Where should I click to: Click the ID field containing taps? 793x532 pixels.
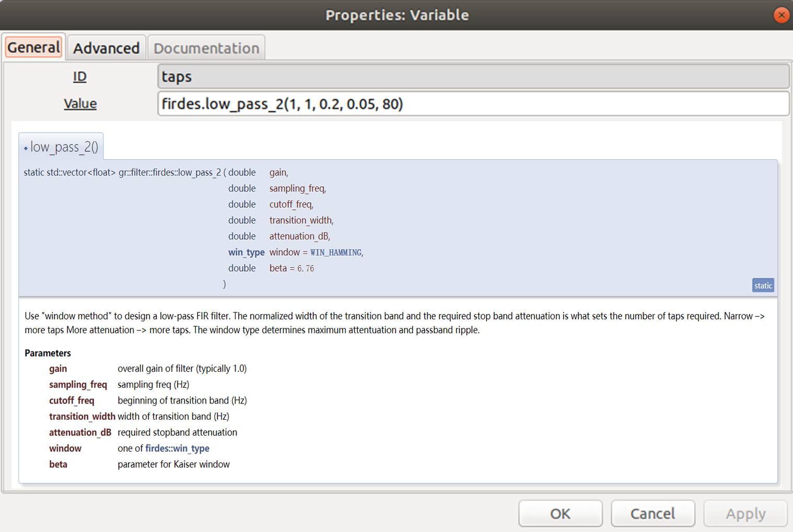[x=473, y=77]
